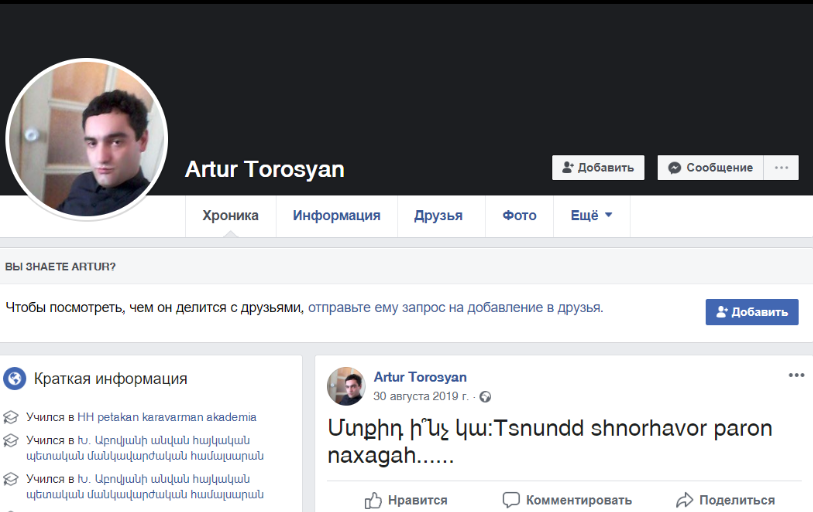Open the Друзья tab
Screen dimensions: 813x512
click(x=438, y=216)
